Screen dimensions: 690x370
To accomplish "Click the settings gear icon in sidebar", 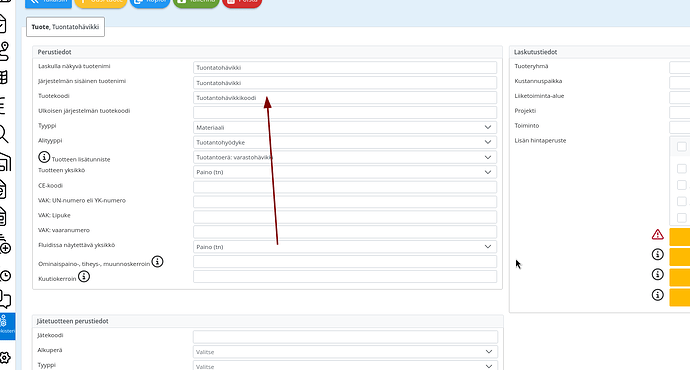I will 4,357.
